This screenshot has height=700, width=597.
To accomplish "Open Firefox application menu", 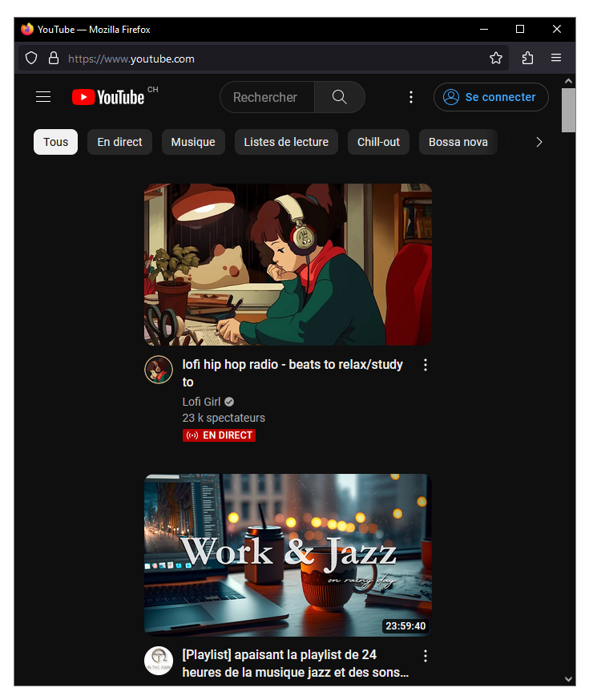I will 556,59.
